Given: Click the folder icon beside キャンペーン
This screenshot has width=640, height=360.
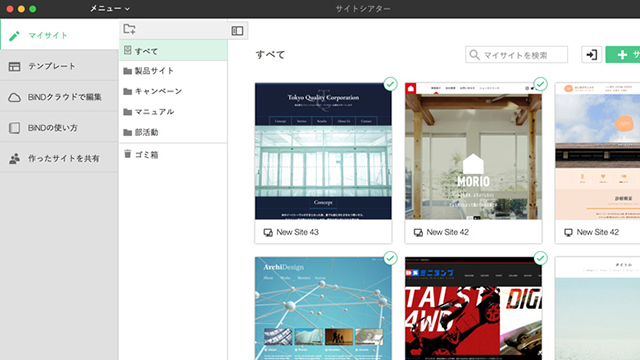Looking at the screenshot, I should point(128,91).
